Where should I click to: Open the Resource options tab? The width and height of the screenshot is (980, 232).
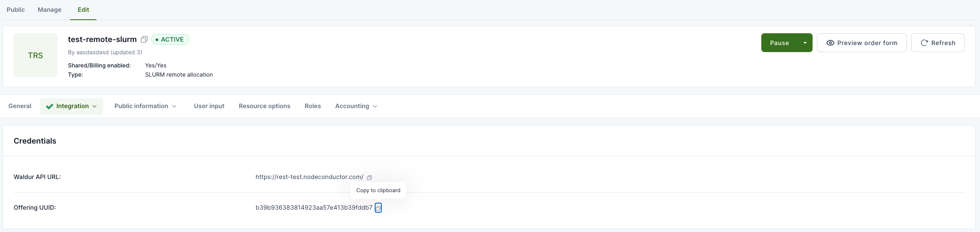264,106
